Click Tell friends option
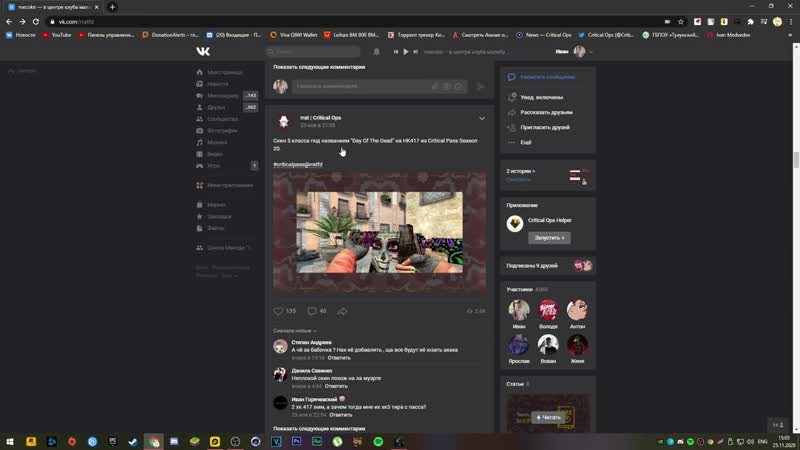800x450 pixels. 546,112
